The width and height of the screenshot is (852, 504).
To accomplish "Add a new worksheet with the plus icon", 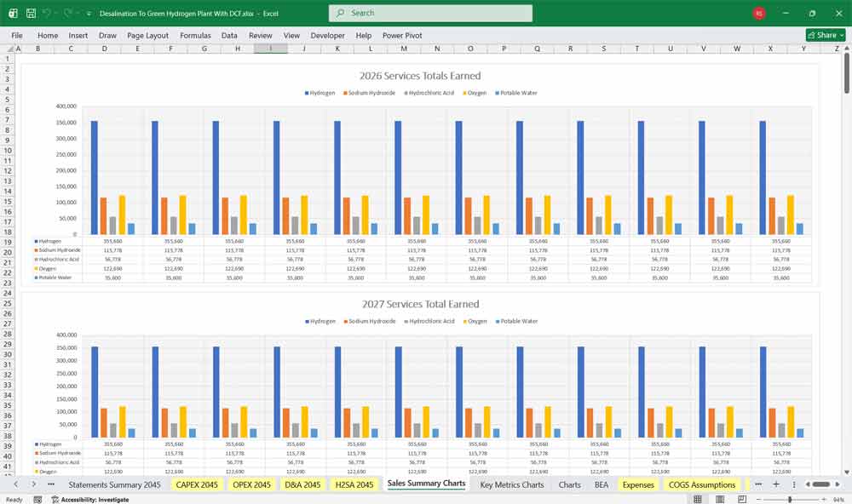I will pyautogui.click(x=776, y=484).
